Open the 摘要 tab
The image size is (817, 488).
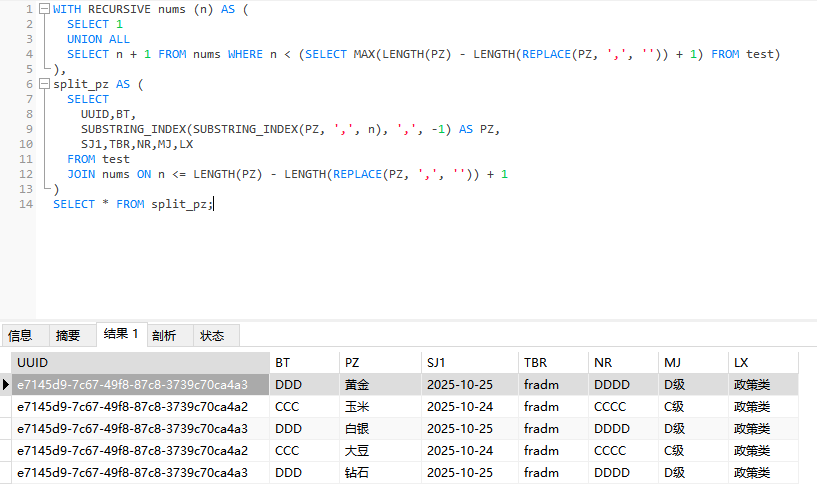click(69, 336)
